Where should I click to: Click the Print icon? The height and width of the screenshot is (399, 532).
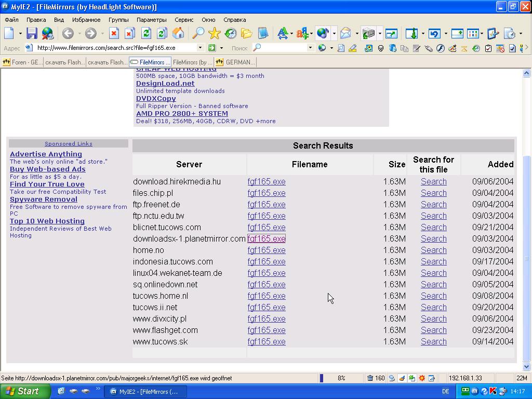click(x=368, y=33)
